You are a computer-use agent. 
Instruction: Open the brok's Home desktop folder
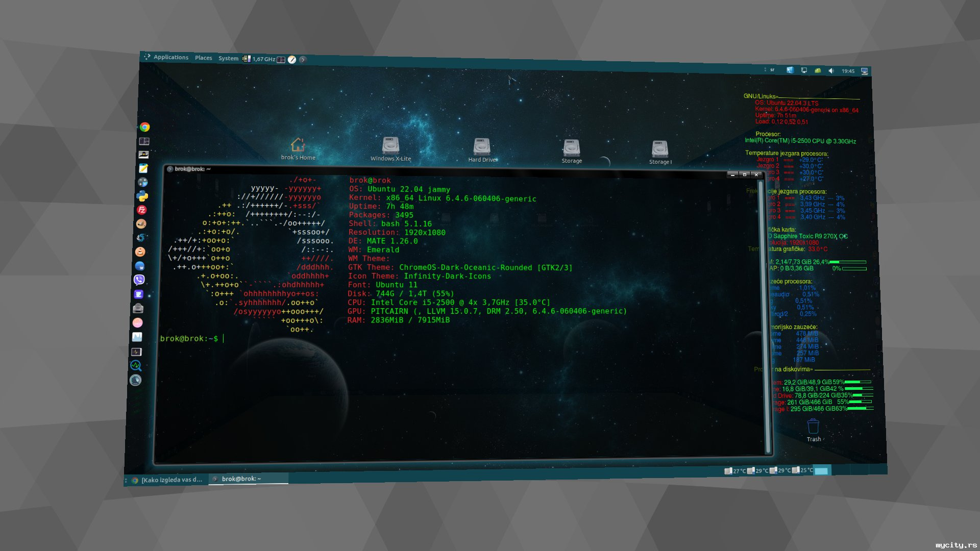(x=298, y=145)
